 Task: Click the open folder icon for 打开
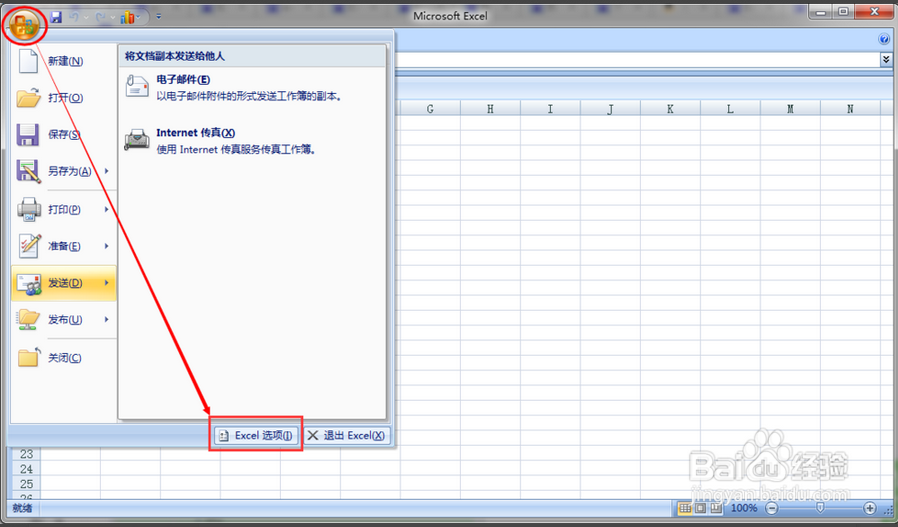pos(28,98)
